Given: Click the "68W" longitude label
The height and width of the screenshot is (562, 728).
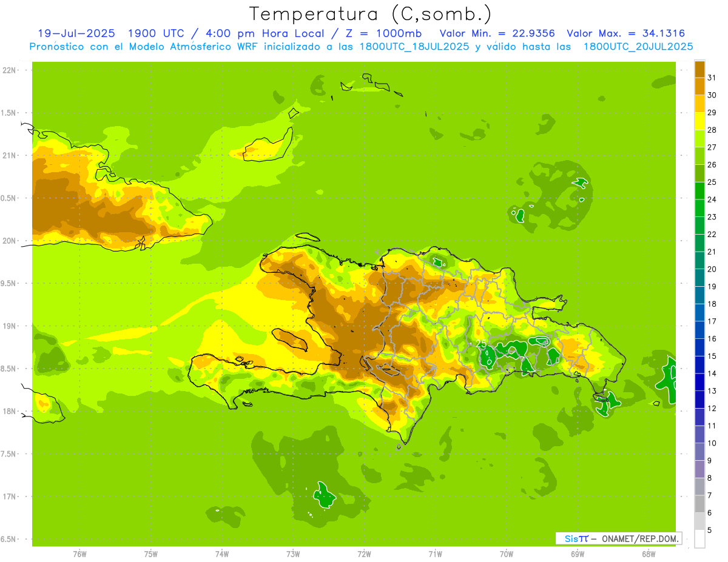Looking at the screenshot, I should 649,554.
